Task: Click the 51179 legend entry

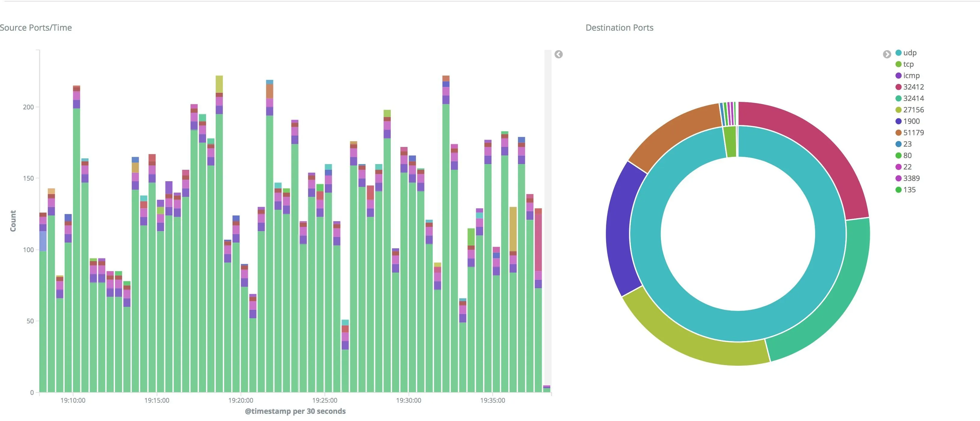Action: point(910,133)
